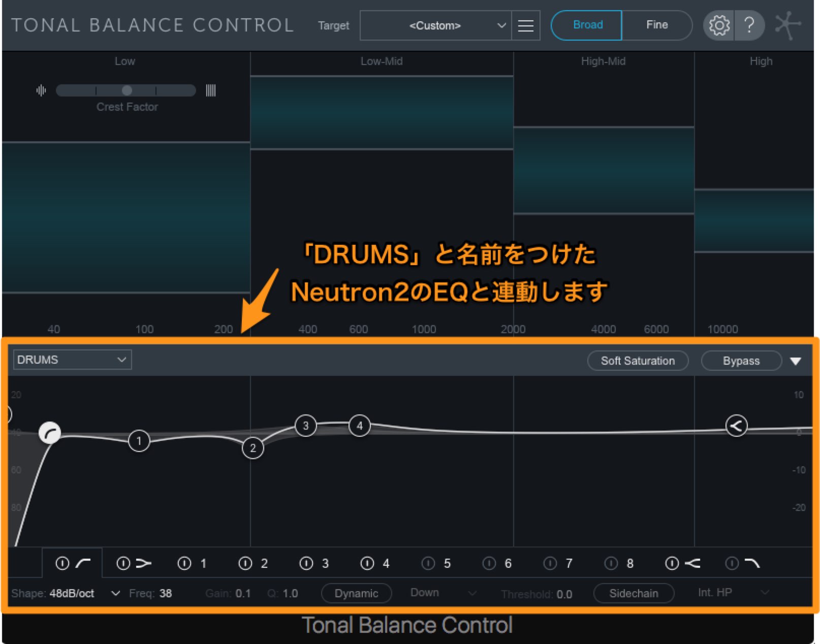The width and height of the screenshot is (820, 644).
Task: Select the low-pass filter band shape icon
Action: [x=752, y=563]
